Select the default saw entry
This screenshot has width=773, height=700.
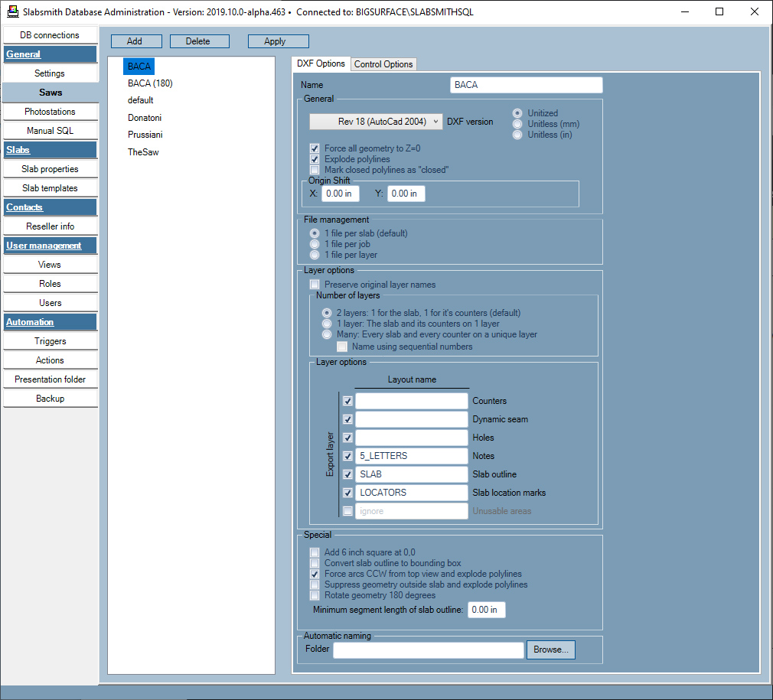tap(141, 100)
